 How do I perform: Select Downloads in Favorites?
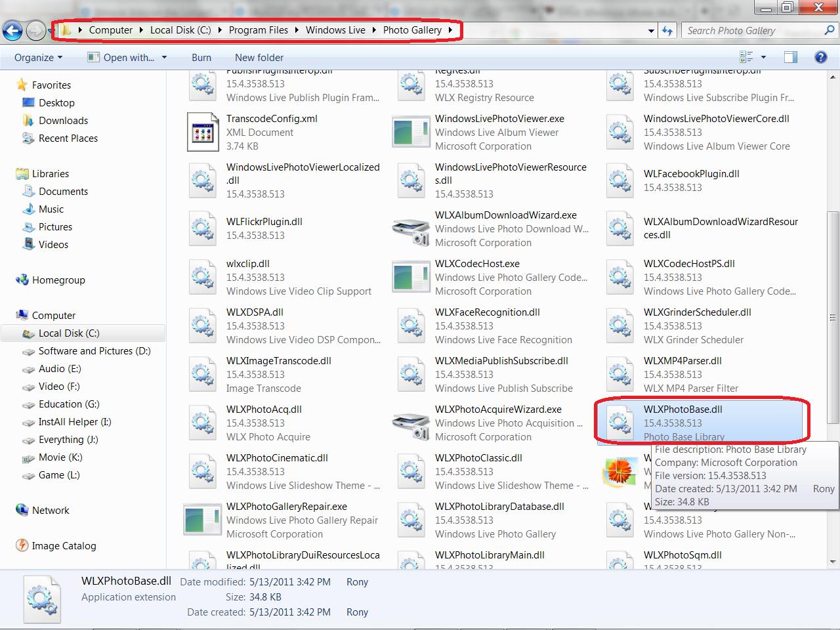click(x=63, y=120)
